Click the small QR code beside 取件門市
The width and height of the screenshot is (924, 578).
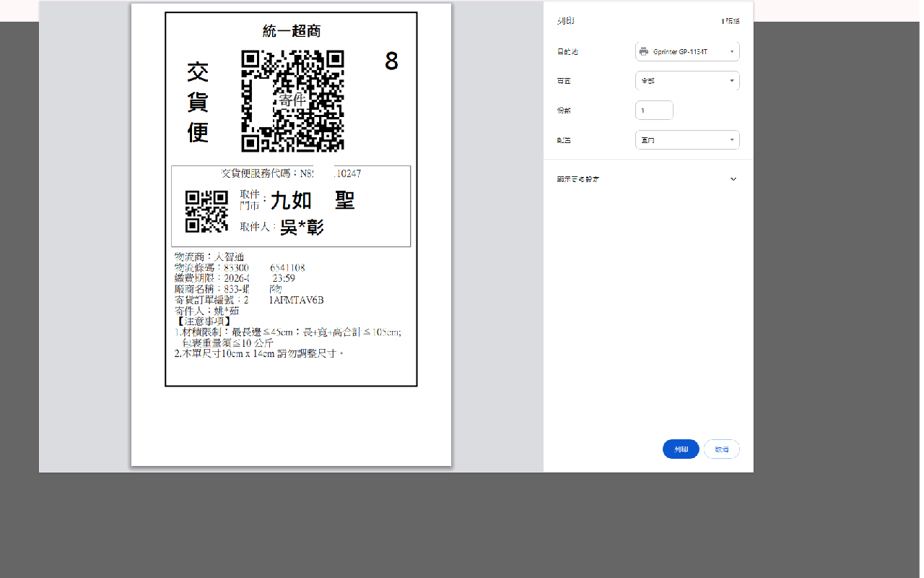pyautogui.click(x=206, y=211)
